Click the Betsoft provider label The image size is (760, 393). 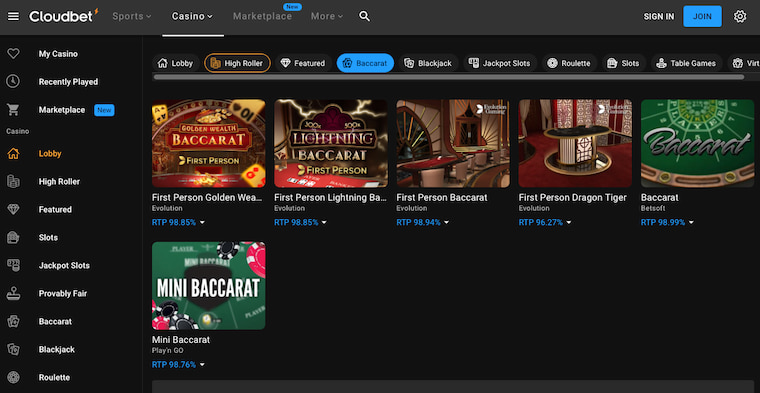click(653, 208)
